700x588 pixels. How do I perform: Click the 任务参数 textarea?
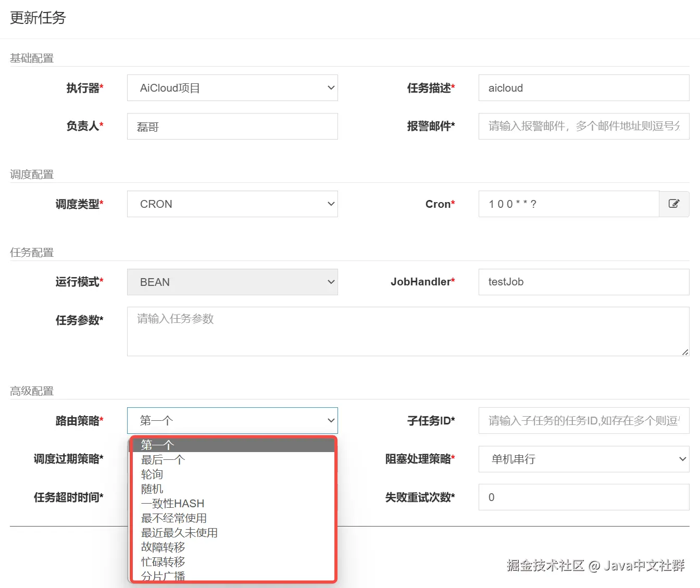point(408,331)
